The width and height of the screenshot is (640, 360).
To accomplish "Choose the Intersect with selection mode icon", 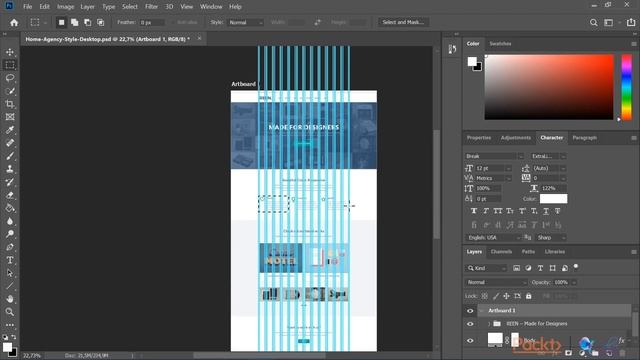I will coord(100,22).
